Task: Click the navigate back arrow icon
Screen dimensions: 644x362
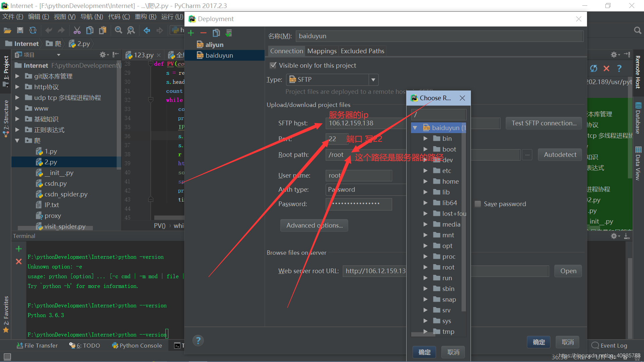Action: (x=147, y=31)
